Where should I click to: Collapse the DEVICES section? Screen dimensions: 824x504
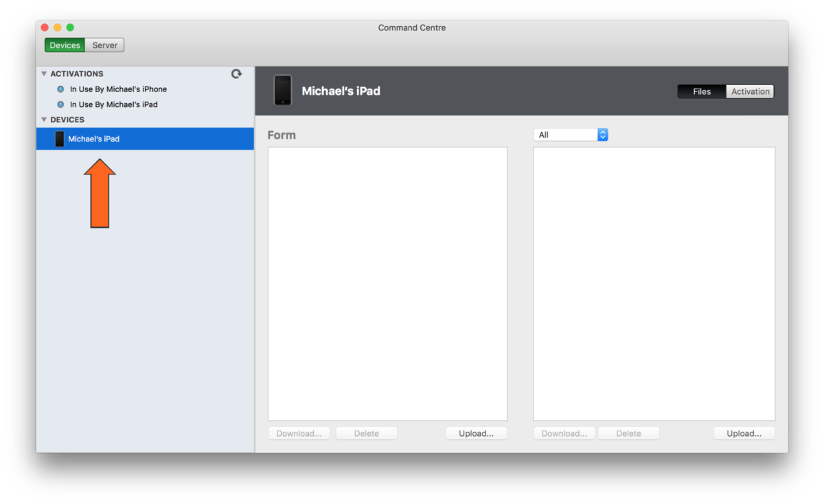[x=44, y=119]
